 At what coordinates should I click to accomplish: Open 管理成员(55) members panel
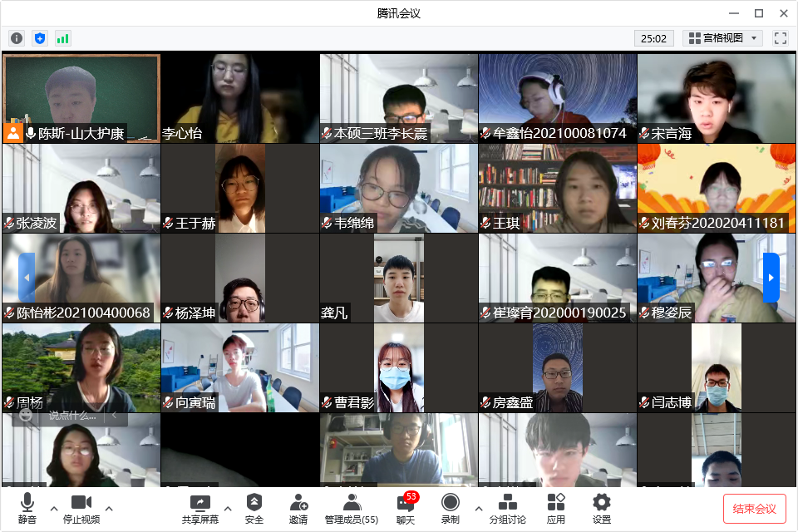tap(351, 508)
